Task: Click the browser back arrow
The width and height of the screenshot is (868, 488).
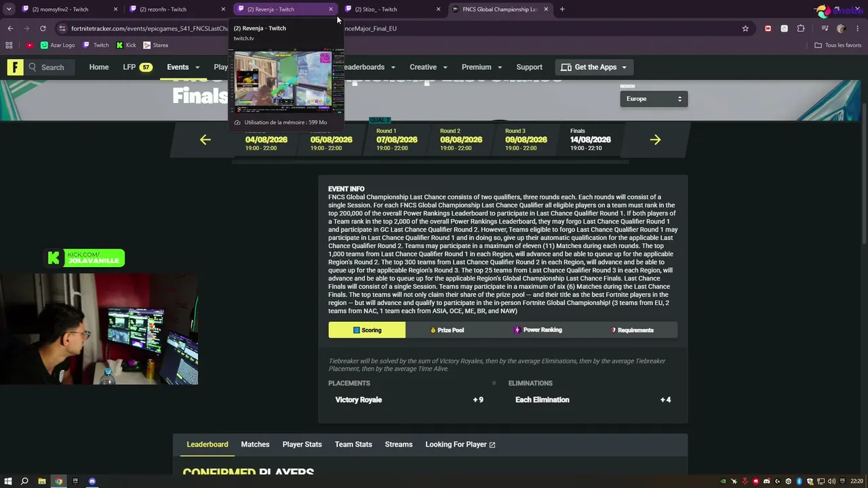Action: point(10,28)
